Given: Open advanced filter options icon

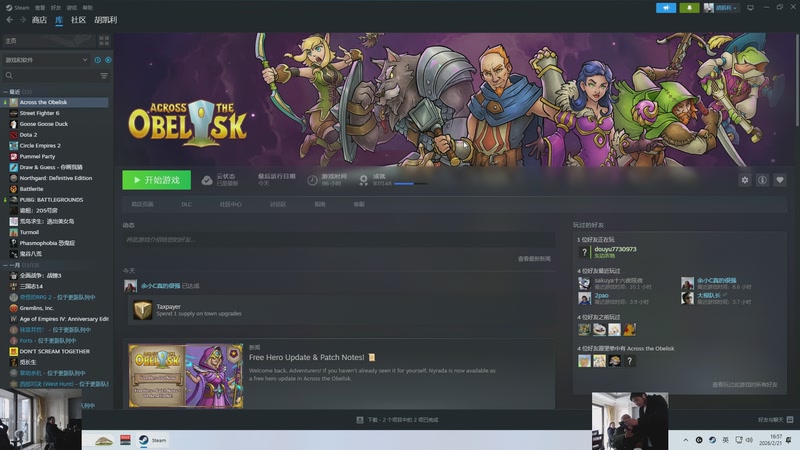Looking at the screenshot, I should [104, 76].
